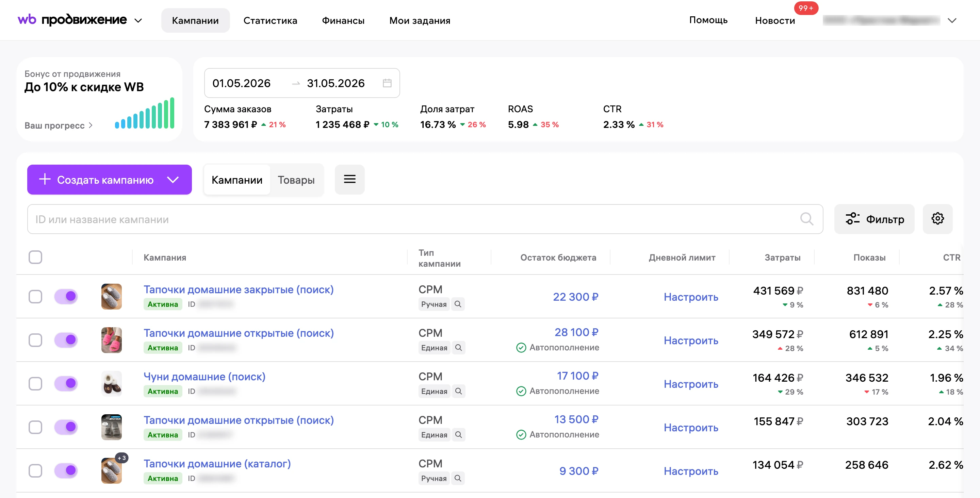Image resolution: width=980 pixels, height=498 pixels.
Task: Click Настроить daily limit for first campaign
Action: pos(691,297)
